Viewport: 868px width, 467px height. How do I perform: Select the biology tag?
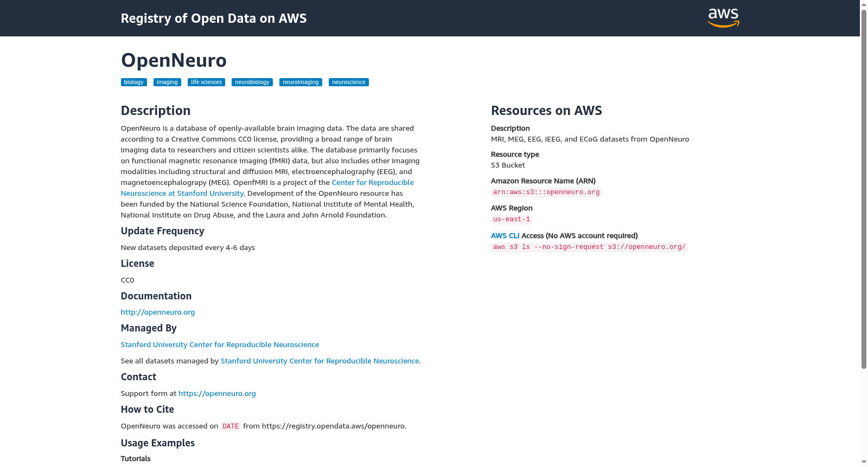pyautogui.click(x=133, y=82)
